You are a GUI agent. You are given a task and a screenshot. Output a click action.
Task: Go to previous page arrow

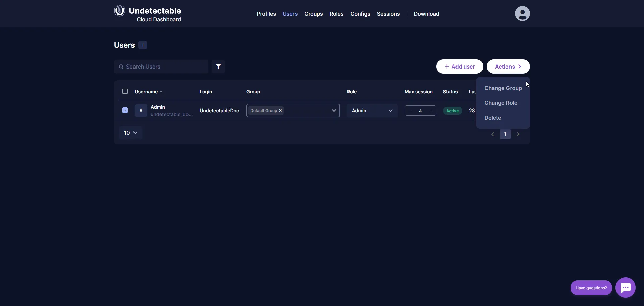[x=493, y=134]
